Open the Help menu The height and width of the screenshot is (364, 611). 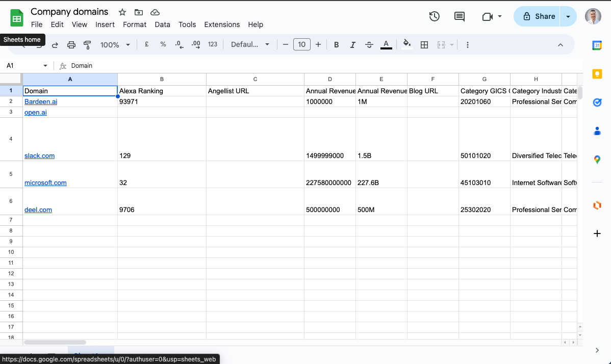click(x=255, y=24)
